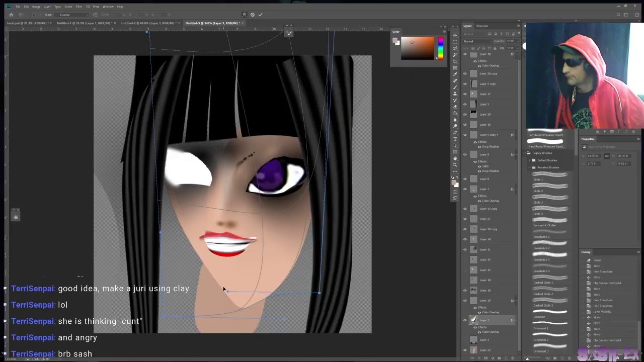Image resolution: width=644 pixels, height=362 pixels.
Task: Select the Rectangular Marquee tool
Action: pos(455,42)
